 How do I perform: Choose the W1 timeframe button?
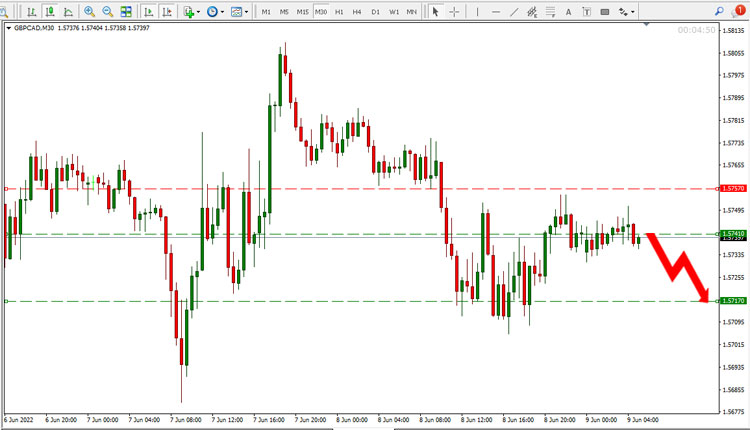[x=394, y=11]
